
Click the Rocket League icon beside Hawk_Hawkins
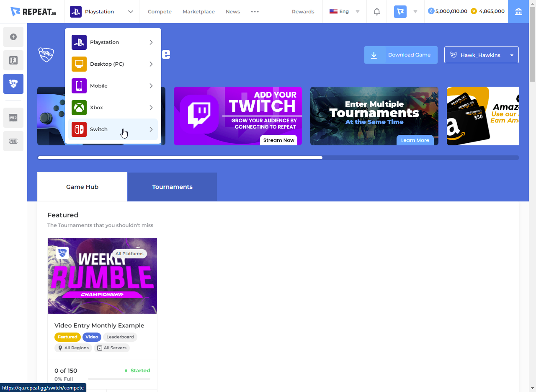click(454, 55)
